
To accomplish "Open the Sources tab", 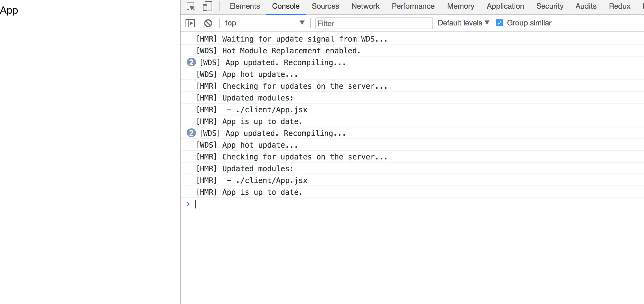I will click(325, 6).
